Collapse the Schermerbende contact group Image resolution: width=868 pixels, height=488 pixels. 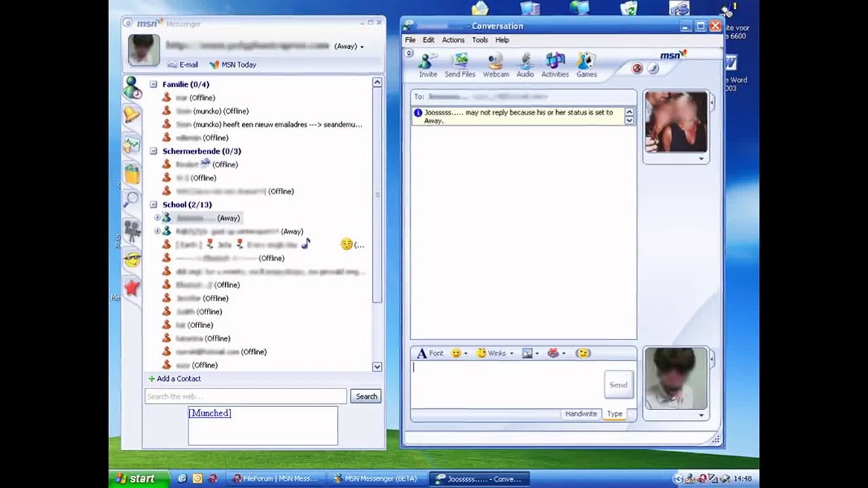[x=153, y=151]
